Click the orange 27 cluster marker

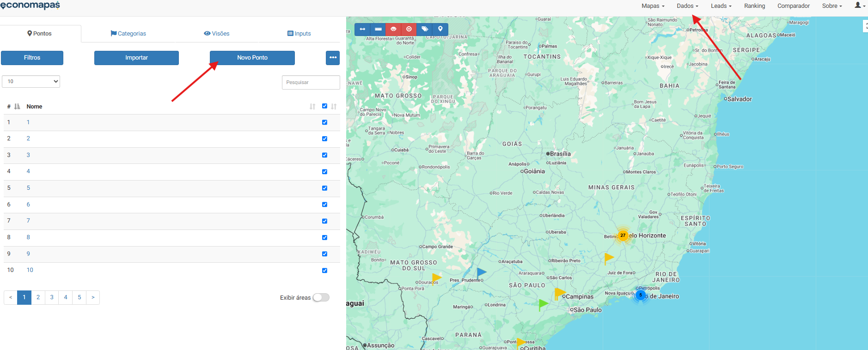click(x=623, y=235)
